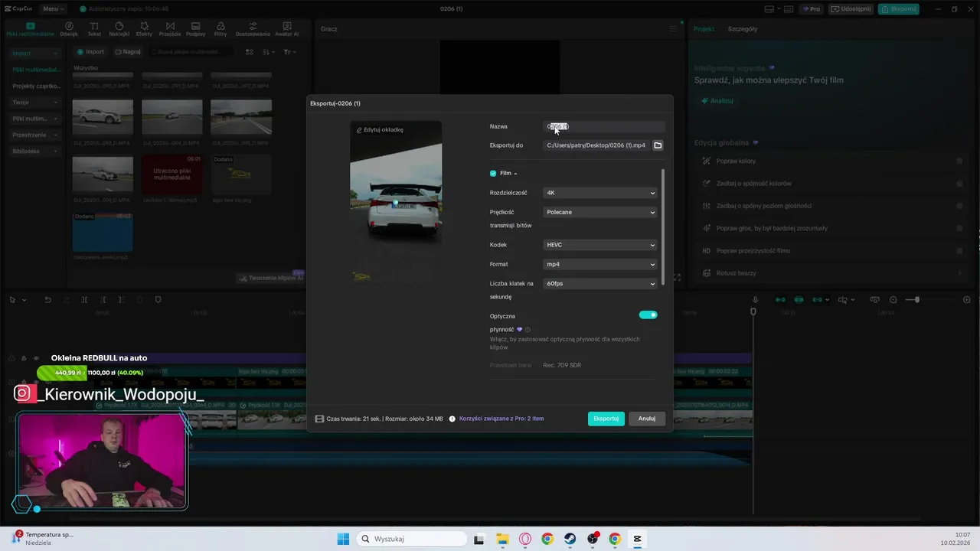
Task: Select Twoje in the sidebar
Action: click(34, 103)
